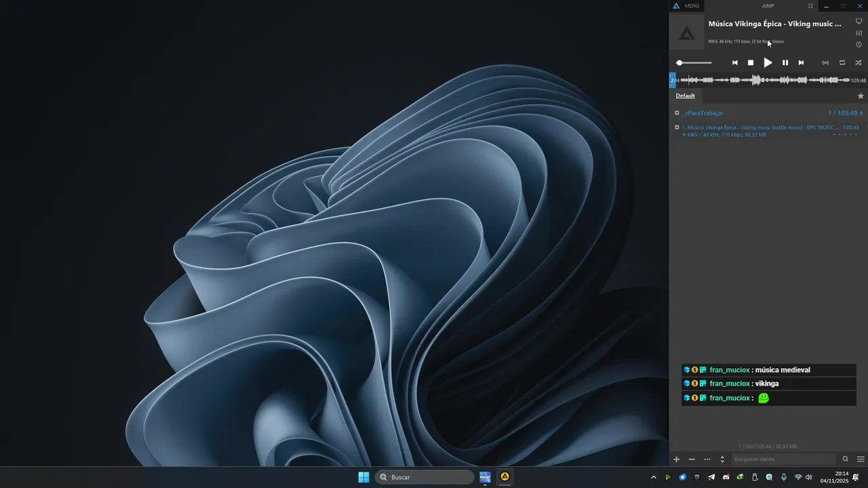
Task: Open the equalizer sliders icon
Action: click(859, 33)
